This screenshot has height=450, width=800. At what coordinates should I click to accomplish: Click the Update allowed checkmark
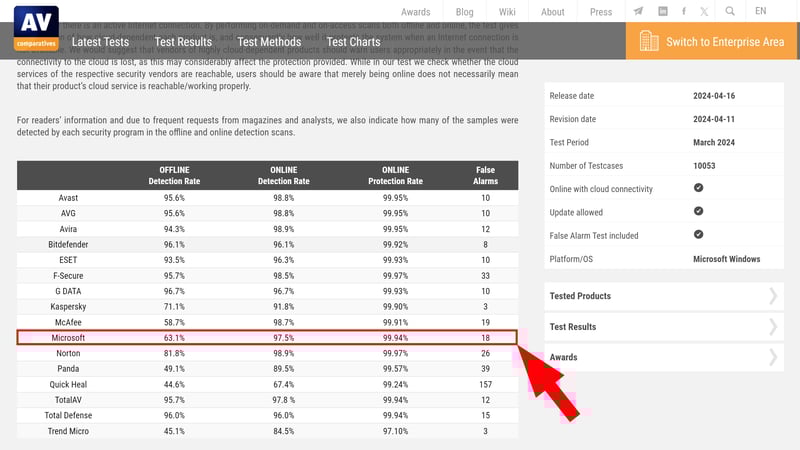click(698, 211)
